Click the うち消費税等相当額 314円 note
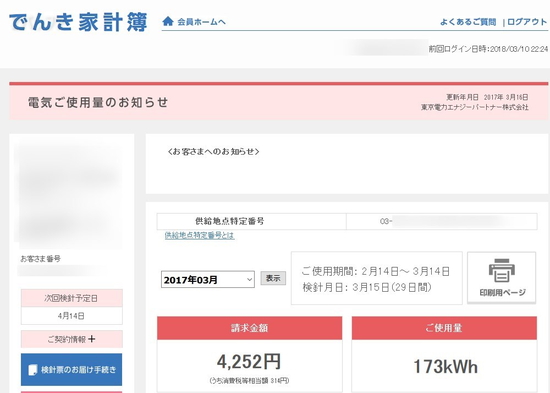 [249, 380]
